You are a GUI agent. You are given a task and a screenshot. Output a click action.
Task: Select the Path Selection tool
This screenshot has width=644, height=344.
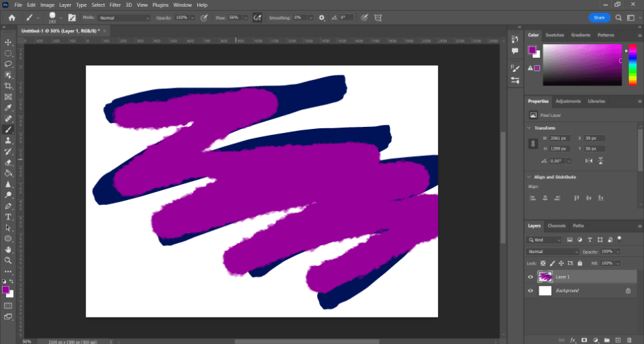(x=8, y=228)
